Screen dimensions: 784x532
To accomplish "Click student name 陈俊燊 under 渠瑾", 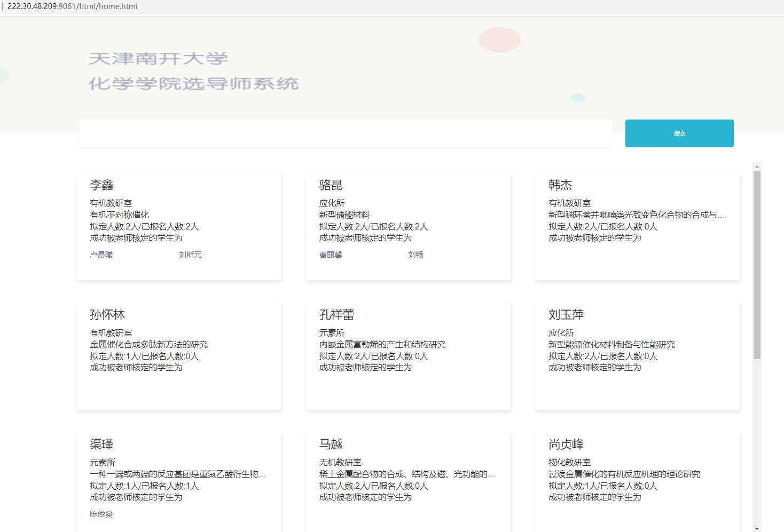I will tap(101, 514).
